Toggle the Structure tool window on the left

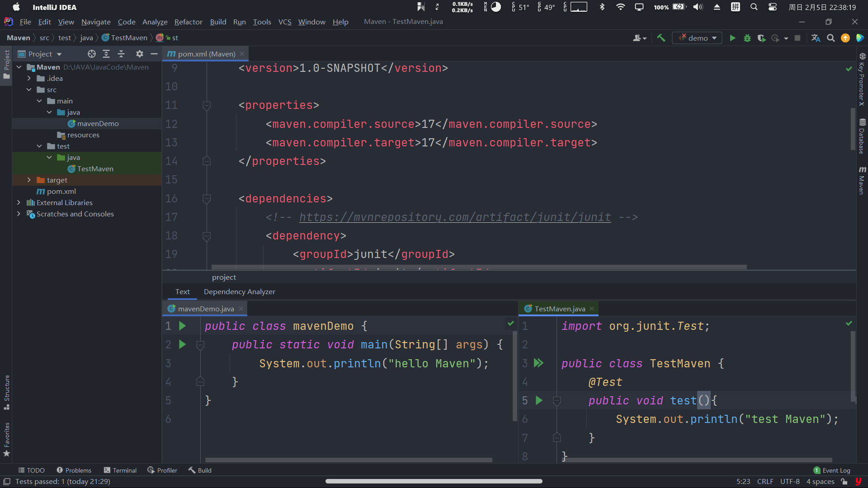[7, 392]
